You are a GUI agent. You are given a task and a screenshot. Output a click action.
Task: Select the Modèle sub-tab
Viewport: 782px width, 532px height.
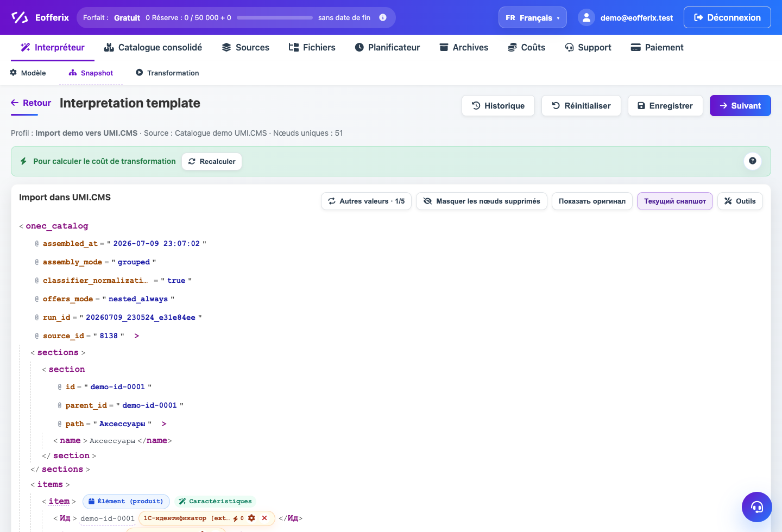tap(28, 73)
